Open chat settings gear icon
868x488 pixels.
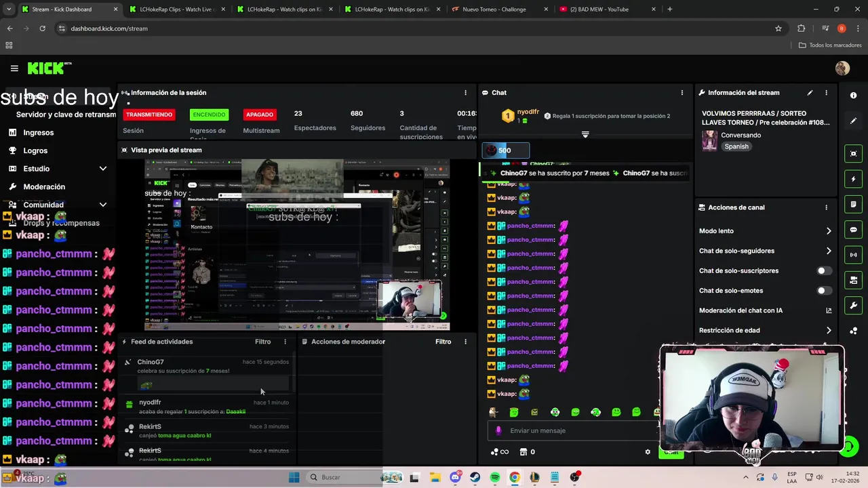(648, 452)
